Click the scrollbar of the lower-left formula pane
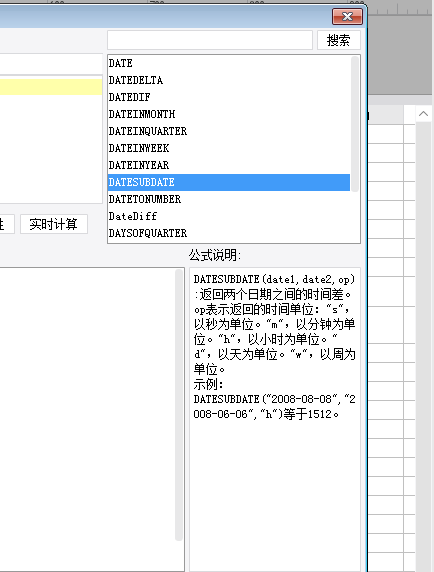Screen dimensions: 434x572 point(179,405)
